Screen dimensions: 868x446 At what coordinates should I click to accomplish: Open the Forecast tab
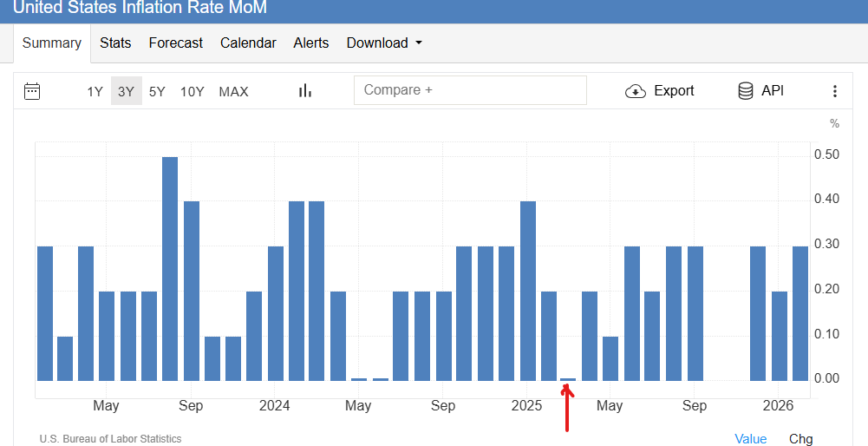click(175, 43)
